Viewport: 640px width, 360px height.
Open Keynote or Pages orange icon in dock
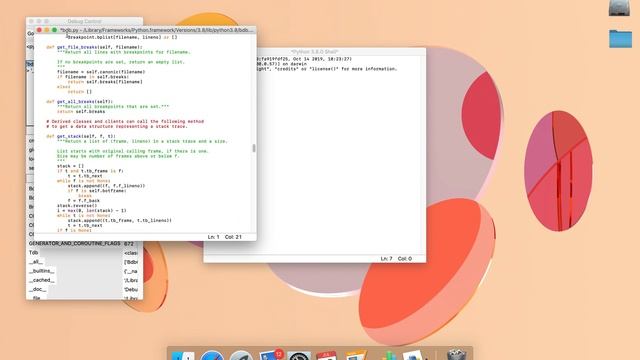[356, 355]
